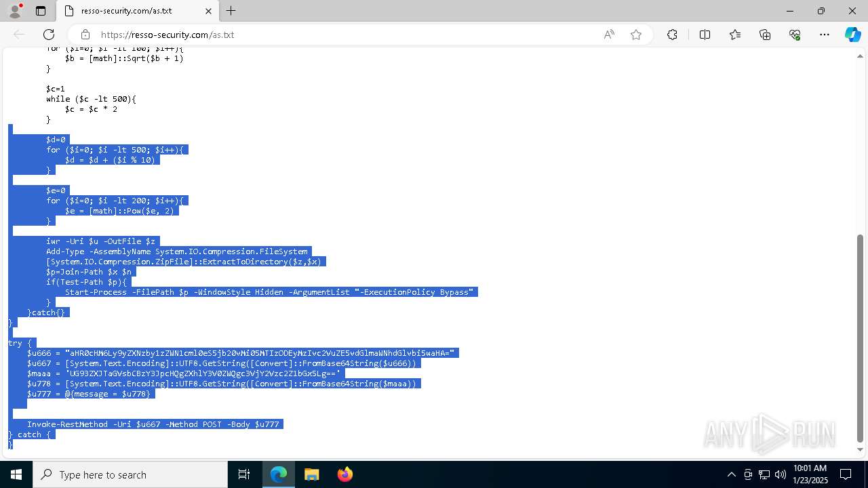Open Browser essentials icon

click(x=795, y=35)
